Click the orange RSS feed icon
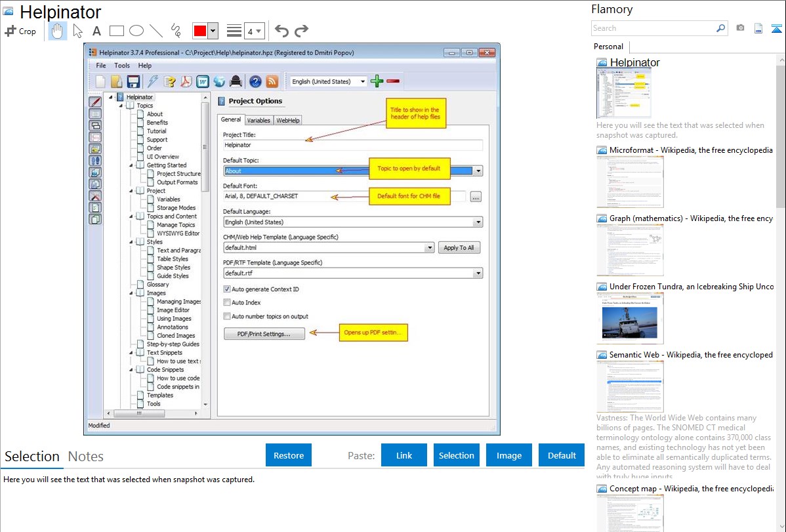The width and height of the screenshot is (786, 532). [272, 81]
